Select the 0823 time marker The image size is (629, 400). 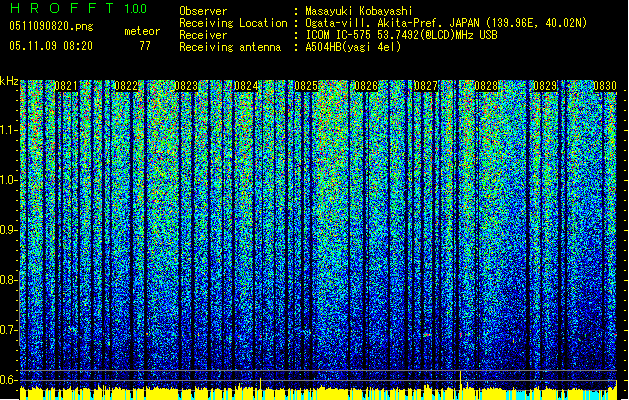[185, 87]
